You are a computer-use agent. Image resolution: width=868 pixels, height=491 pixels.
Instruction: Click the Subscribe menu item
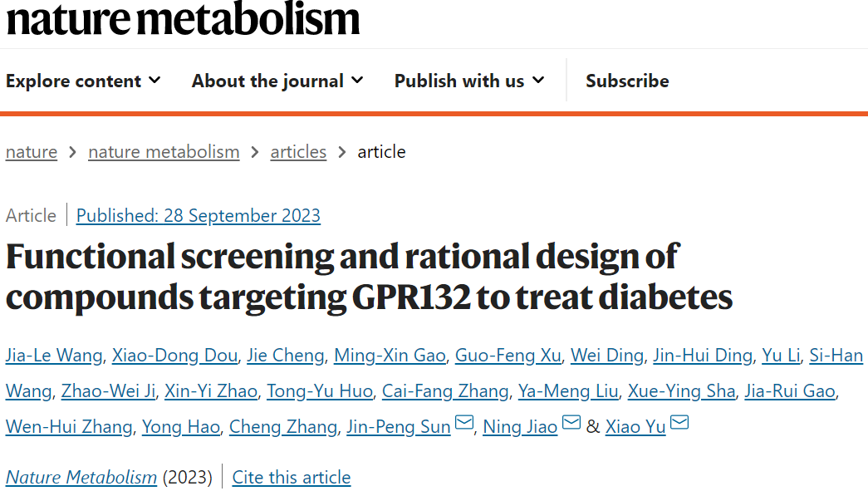627,81
